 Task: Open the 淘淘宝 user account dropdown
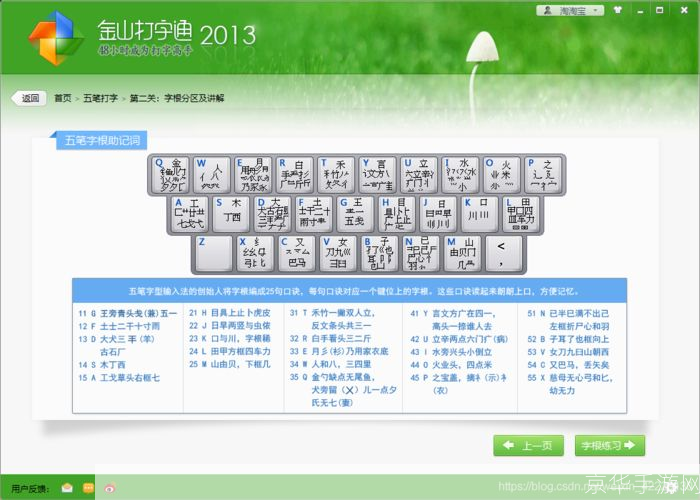(x=570, y=10)
